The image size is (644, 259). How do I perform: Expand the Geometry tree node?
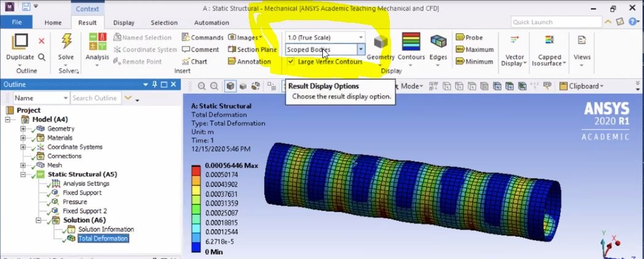(23, 129)
